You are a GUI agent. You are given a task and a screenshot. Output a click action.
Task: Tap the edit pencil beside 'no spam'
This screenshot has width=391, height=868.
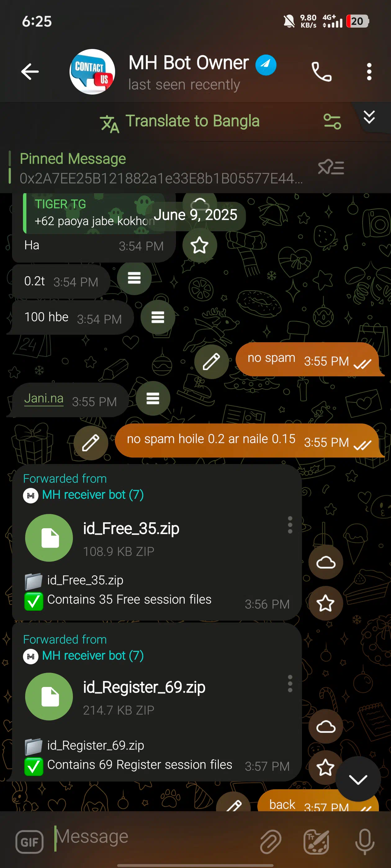tap(212, 361)
